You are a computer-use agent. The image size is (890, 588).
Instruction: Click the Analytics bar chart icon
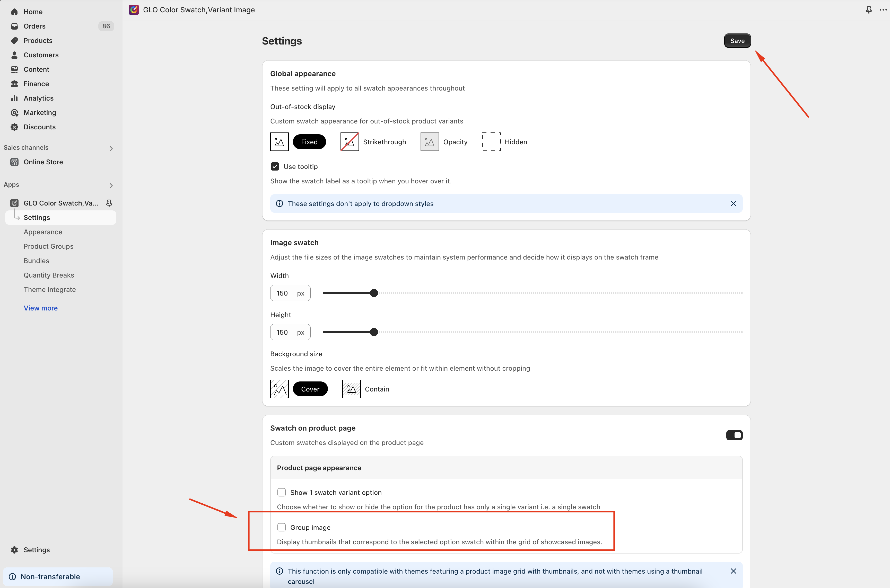click(14, 98)
